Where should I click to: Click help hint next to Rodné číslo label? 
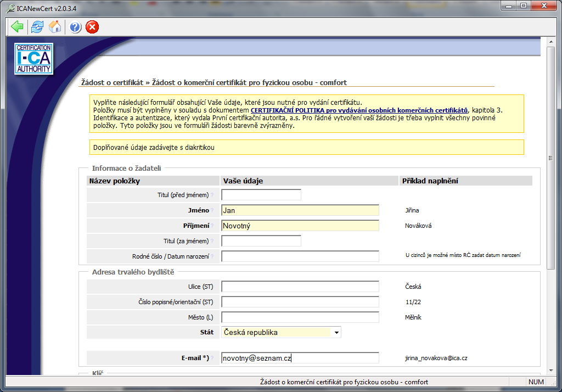click(212, 256)
